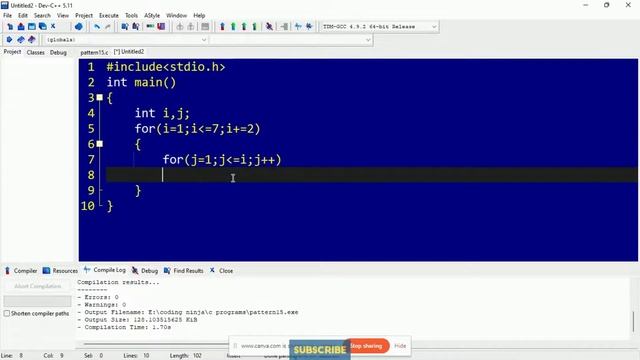Screen dimensions: 640x360
Task: Open the File menu
Action: (x=8, y=16)
